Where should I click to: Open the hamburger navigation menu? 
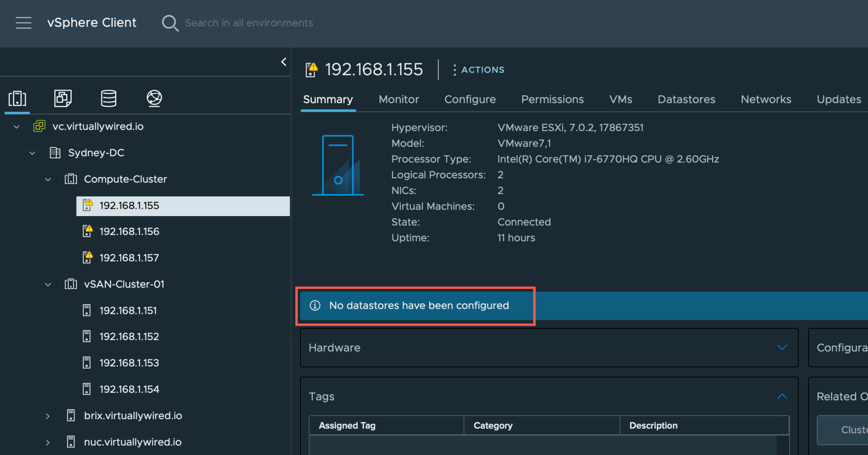tap(24, 23)
